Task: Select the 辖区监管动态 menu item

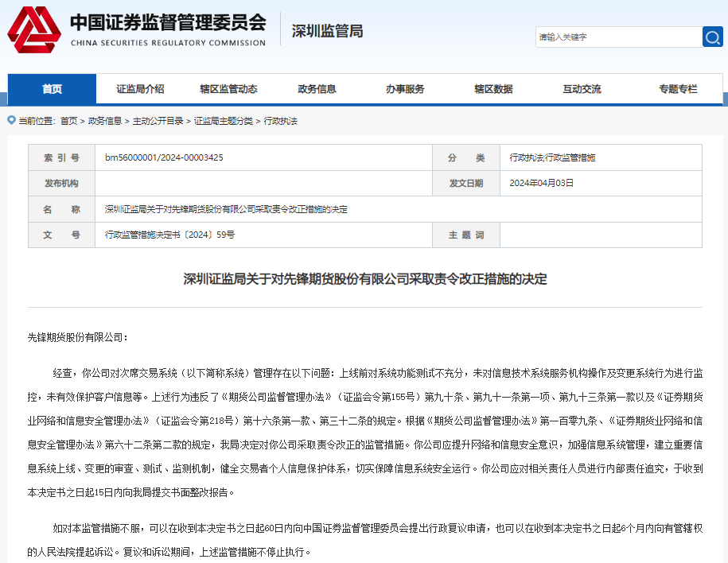Action: (228, 89)
